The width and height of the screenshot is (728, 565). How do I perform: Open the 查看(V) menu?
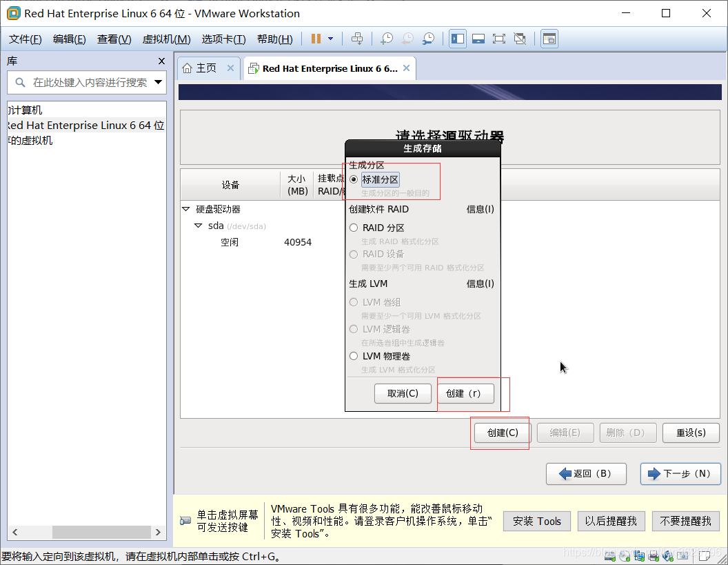point(114,39)
